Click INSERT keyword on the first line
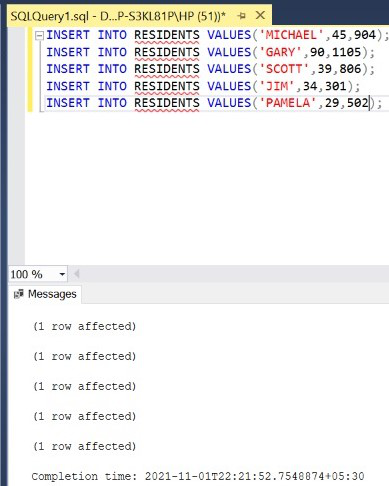 point(68,35)
